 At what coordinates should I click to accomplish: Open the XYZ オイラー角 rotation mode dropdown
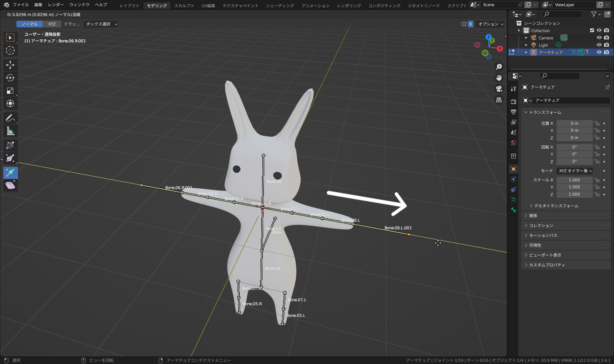[575, 171]
